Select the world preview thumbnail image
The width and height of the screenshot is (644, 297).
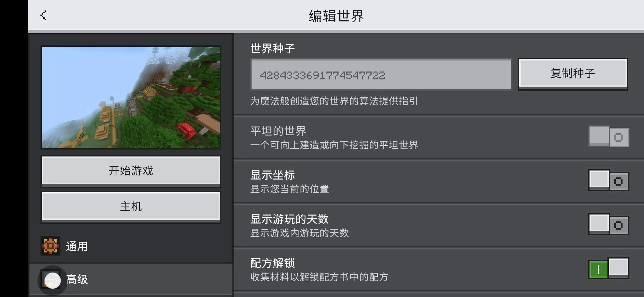tap(131, 97)
